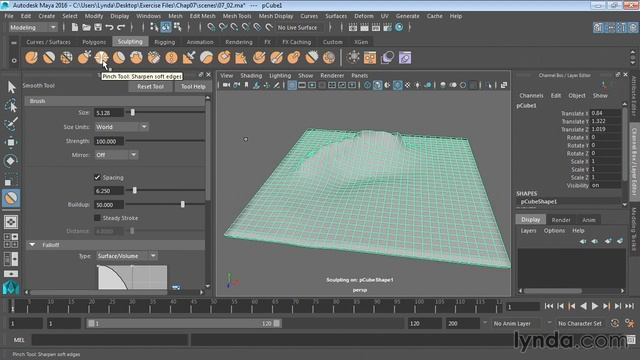The height and width of the screenshot is (360, 640).
Task: Choose the Lasso Select tool in toolbox
Action: (x=11, y=106)
